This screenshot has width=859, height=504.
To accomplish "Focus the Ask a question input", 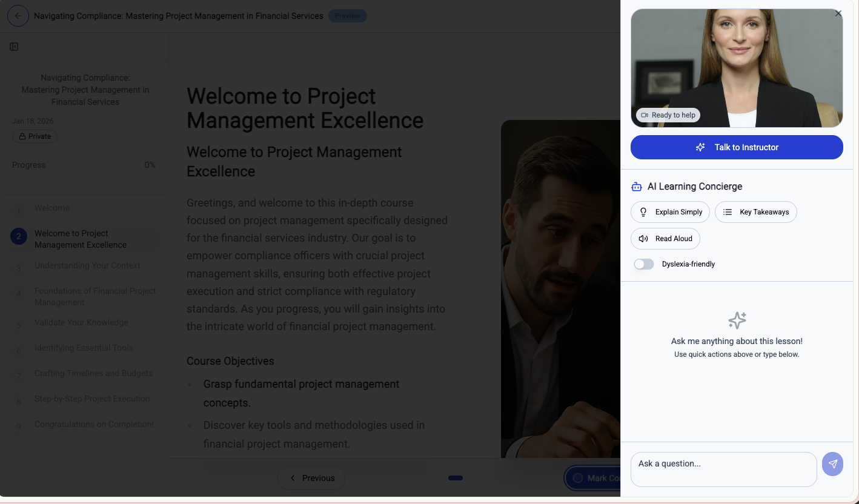I will tap(724, 469).
